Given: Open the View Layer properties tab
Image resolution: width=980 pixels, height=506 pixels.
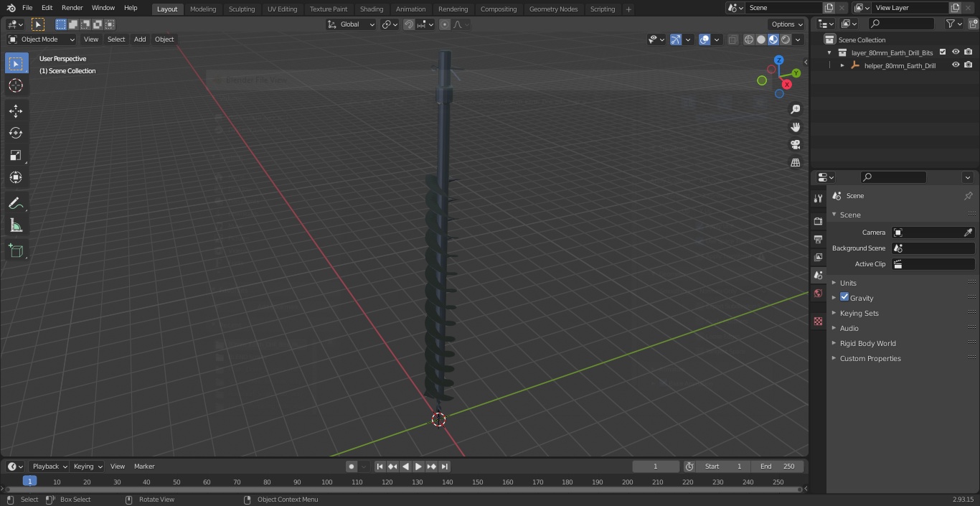Looking at the screenshot, I should [x=818, y=257].
